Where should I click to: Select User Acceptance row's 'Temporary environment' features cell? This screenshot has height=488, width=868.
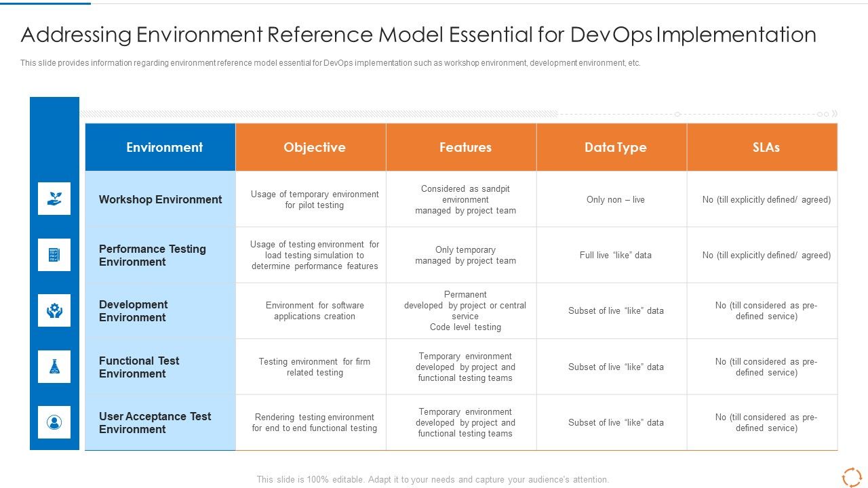tap(461, 422)
